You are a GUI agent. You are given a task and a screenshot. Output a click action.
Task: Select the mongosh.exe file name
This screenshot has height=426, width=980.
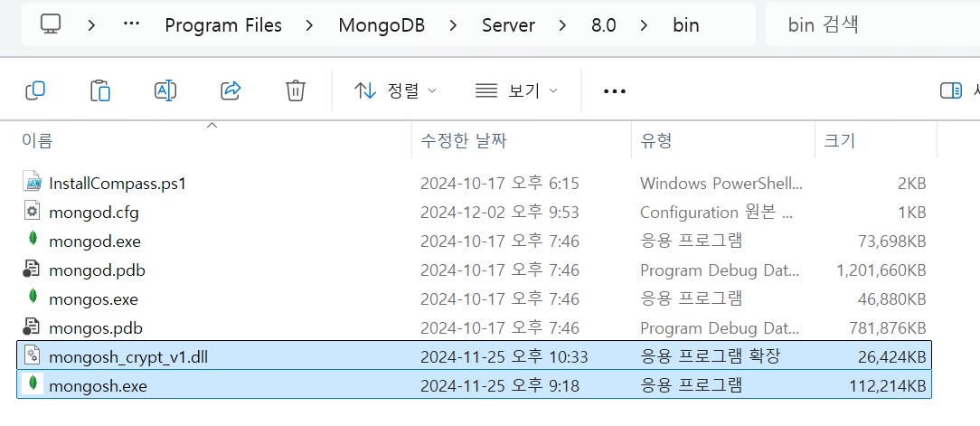pos(99,386)
